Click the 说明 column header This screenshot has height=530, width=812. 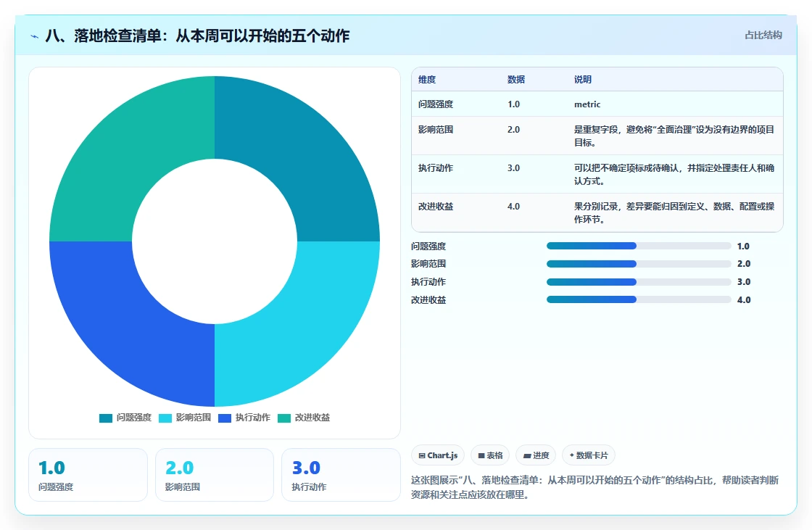pos(583,79)
